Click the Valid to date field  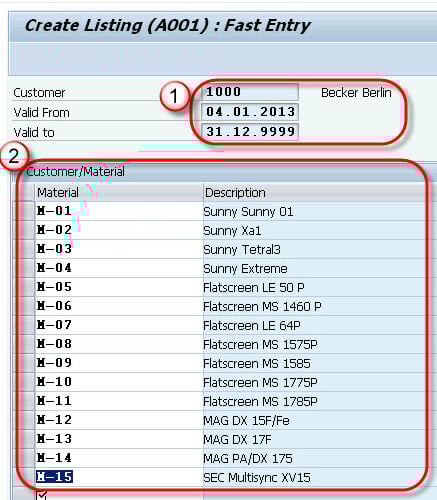(250, 131)
